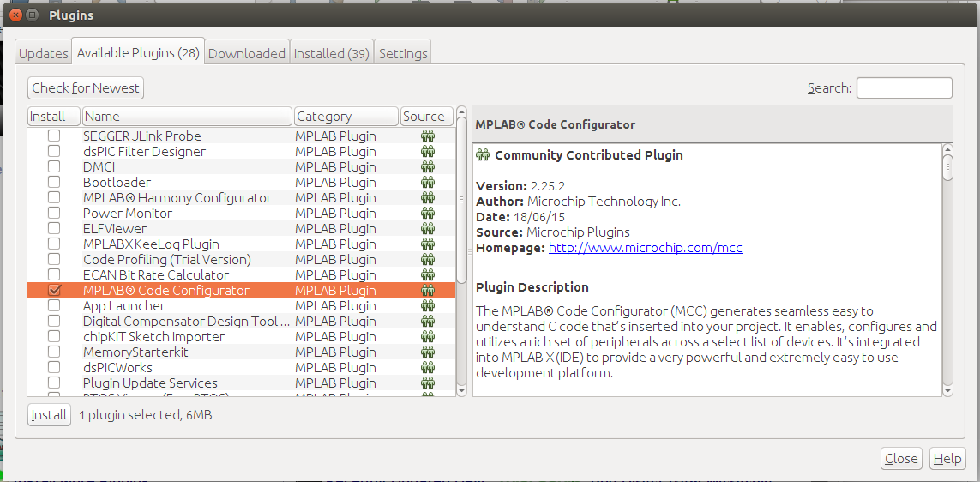Click source icon for MPLABX KeeLoq Plugin
Viewport: 980px width, 482px height.
coord(428,244)
